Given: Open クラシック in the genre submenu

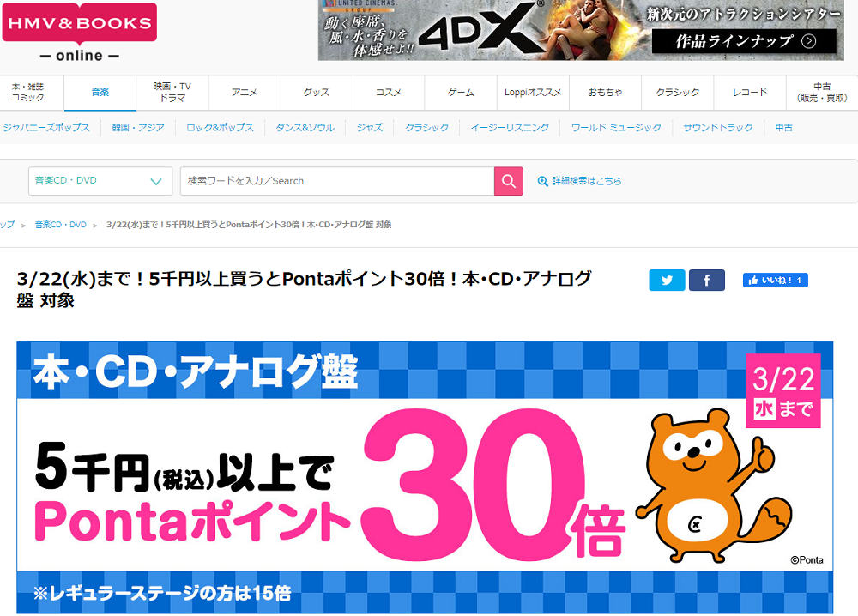Looking at the screenshot, I should [426, 128].
